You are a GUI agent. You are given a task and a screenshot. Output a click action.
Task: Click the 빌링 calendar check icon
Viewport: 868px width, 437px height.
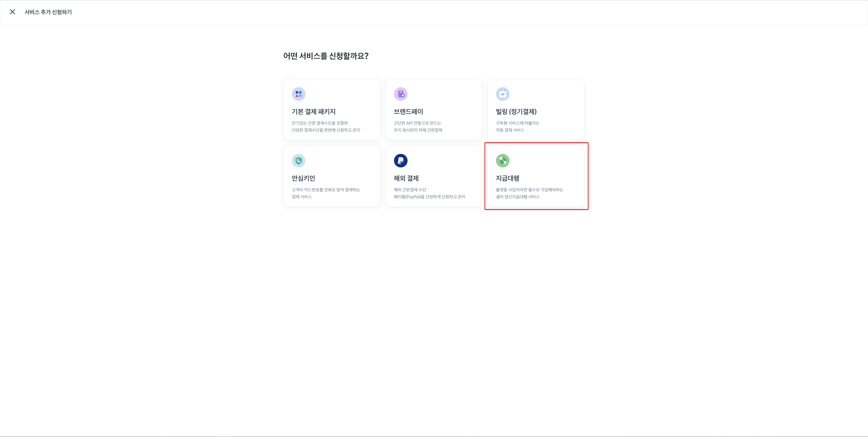point(502,94)
